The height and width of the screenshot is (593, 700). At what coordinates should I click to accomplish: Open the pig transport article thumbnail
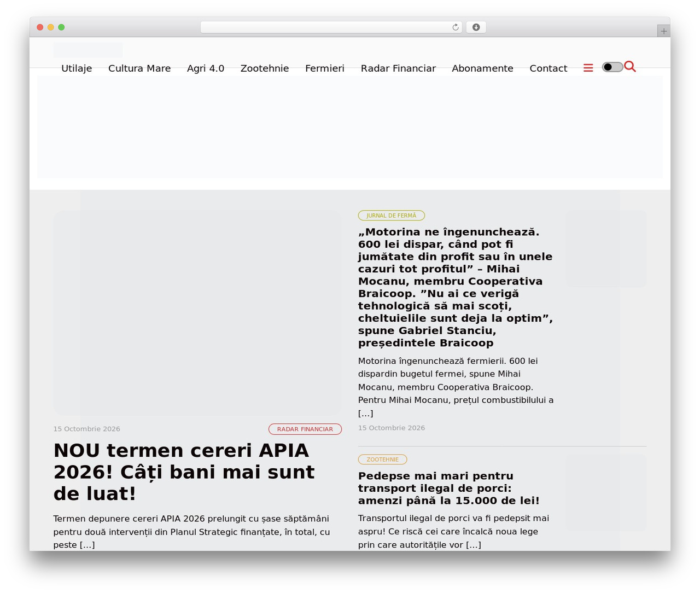click(x=606, y=493)
